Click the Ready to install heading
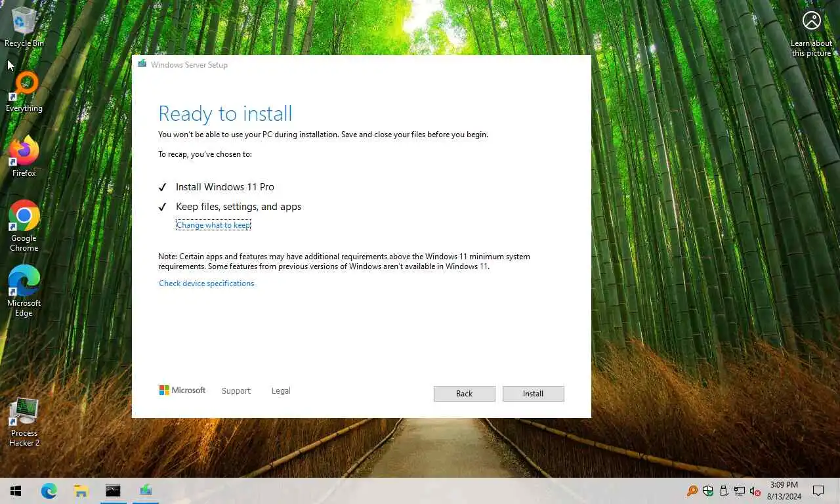 pyautogui.click(x=225, y=114)
